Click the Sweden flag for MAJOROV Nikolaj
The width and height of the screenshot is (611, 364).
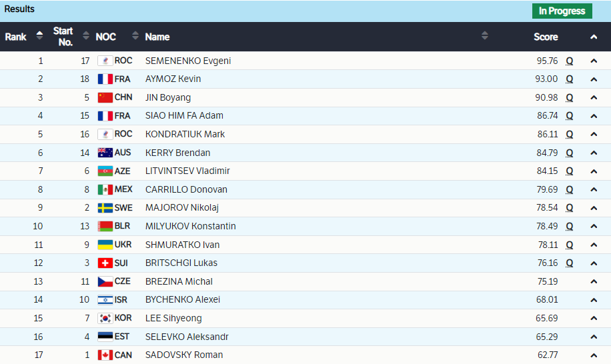point(105,208)
